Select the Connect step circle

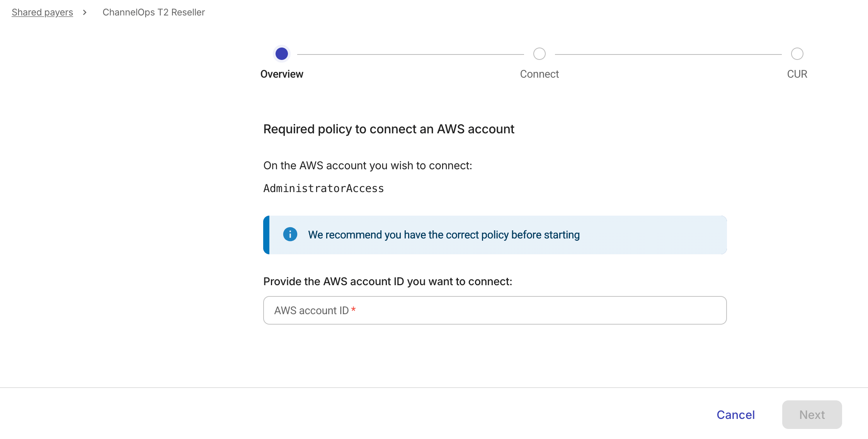540,54
